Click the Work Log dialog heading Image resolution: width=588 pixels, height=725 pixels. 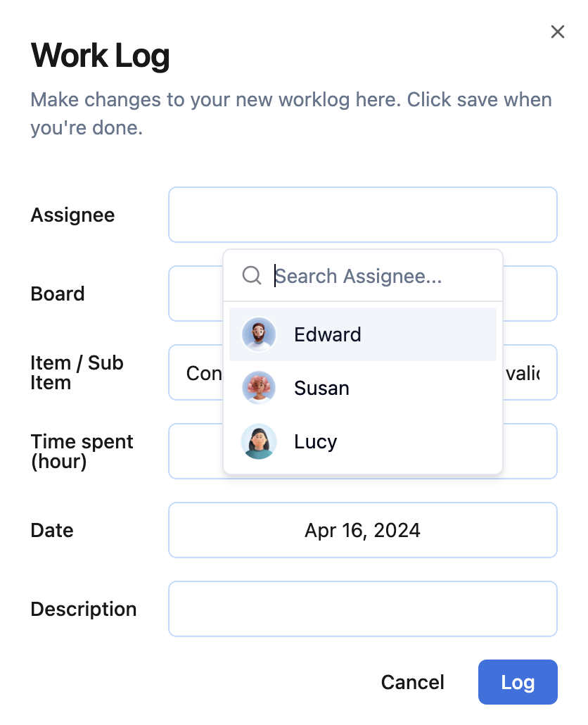tap(101, 56)
